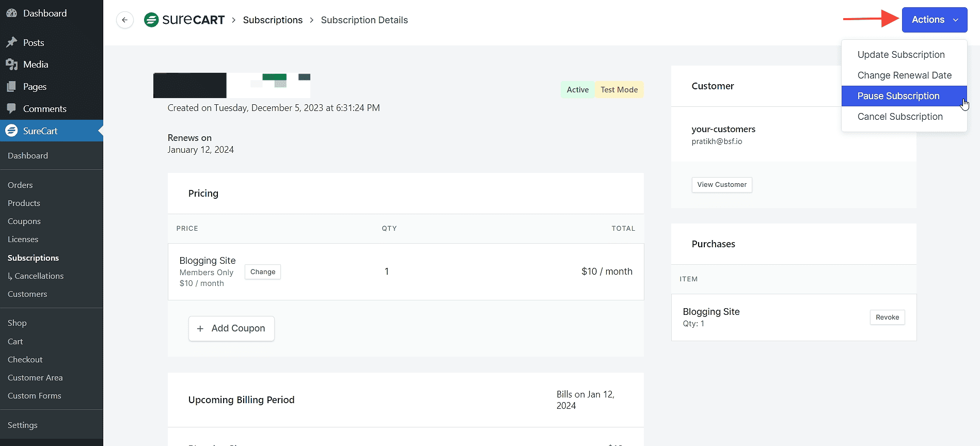Click the SureCart logo in breadcrumb

[x=184, y=20]
